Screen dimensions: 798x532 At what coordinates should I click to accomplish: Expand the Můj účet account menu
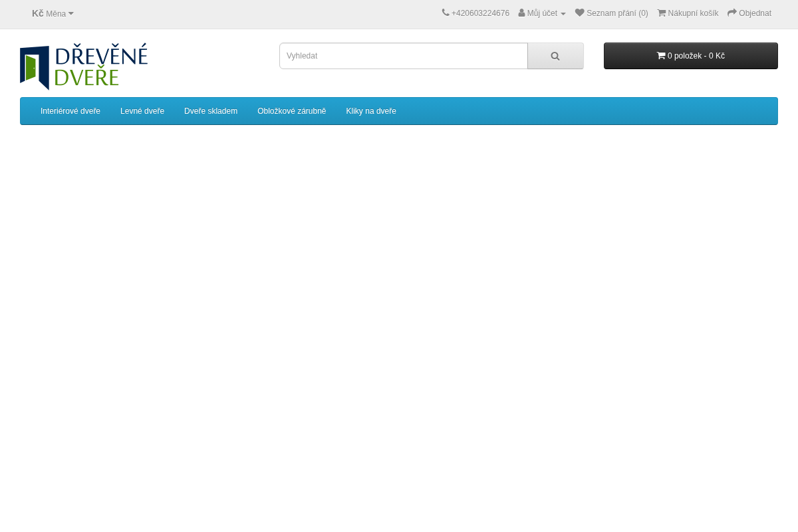click(542, 13)
